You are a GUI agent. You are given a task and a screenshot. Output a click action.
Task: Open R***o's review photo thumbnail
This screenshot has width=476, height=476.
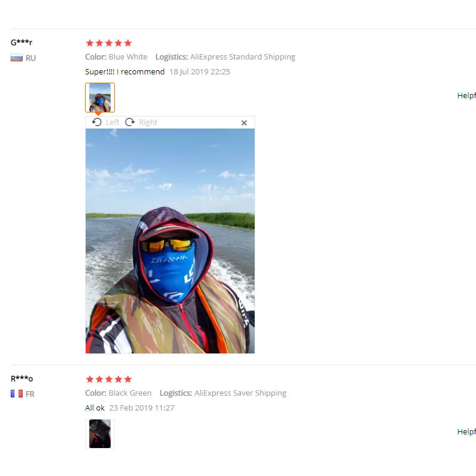(x=100, y=434)
